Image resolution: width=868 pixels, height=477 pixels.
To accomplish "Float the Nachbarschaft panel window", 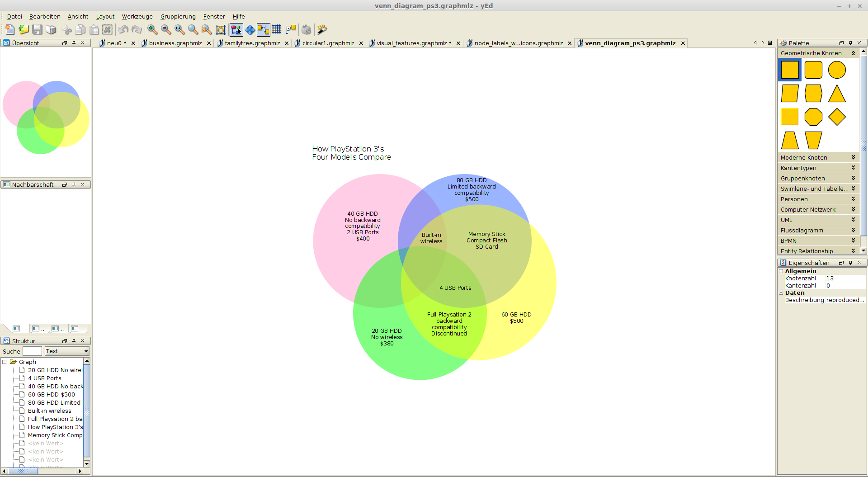I will pos(64,185).
